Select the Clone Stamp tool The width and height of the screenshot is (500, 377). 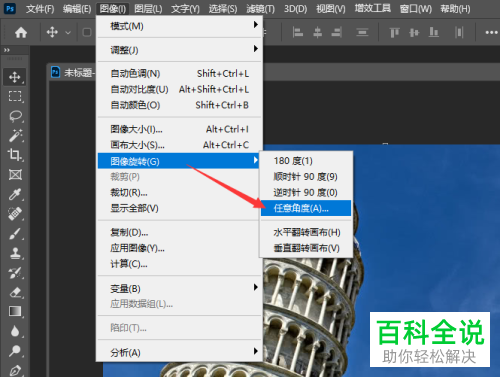(x=15, y=253)
